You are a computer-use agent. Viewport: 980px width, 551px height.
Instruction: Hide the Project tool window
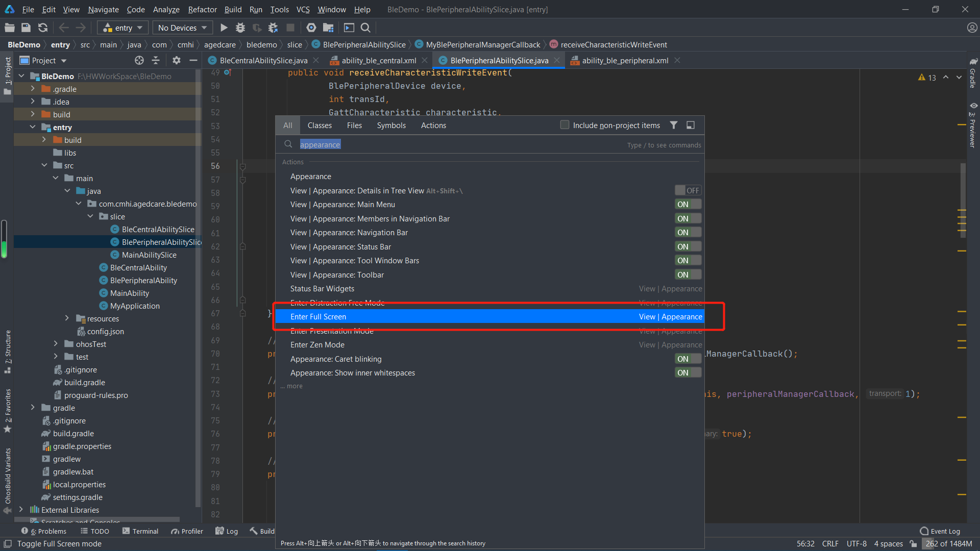(193, 60)
